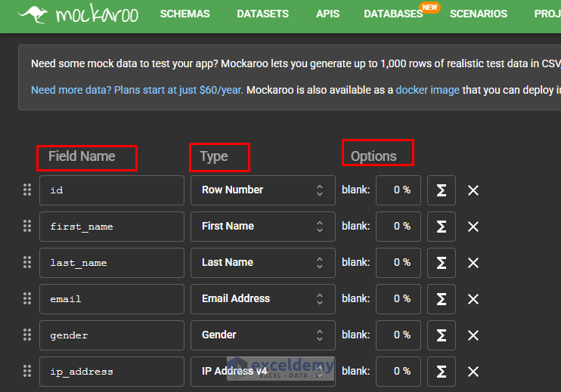The width and height of the screenshot is (561, 392).
Task: Remove the id field row
Action: click(x=473, y=190)
